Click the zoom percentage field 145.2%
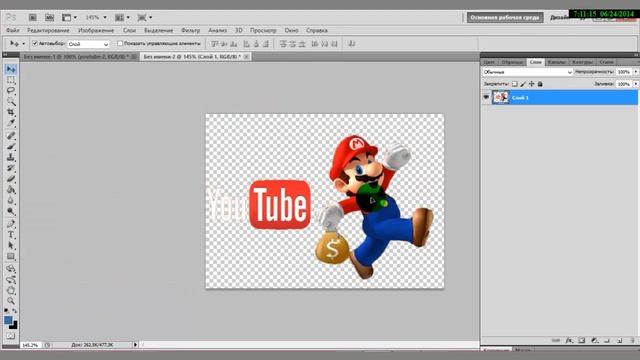 click(x=30, y=345)
